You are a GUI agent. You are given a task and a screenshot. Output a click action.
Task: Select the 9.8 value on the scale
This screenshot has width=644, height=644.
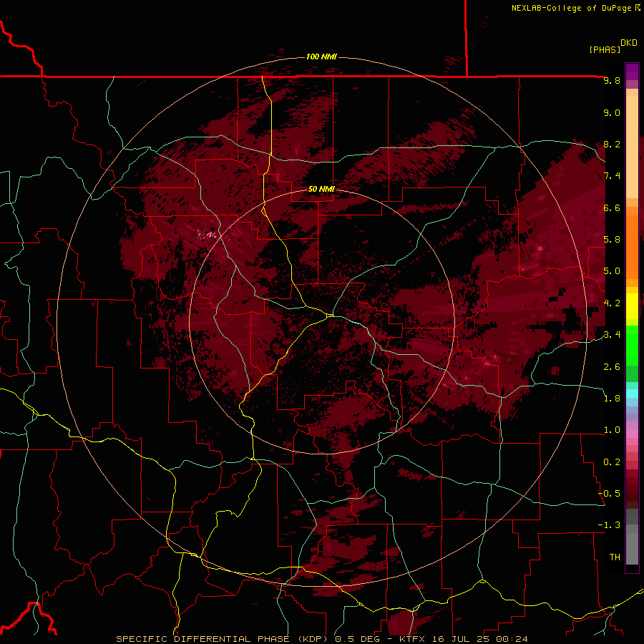612,80
